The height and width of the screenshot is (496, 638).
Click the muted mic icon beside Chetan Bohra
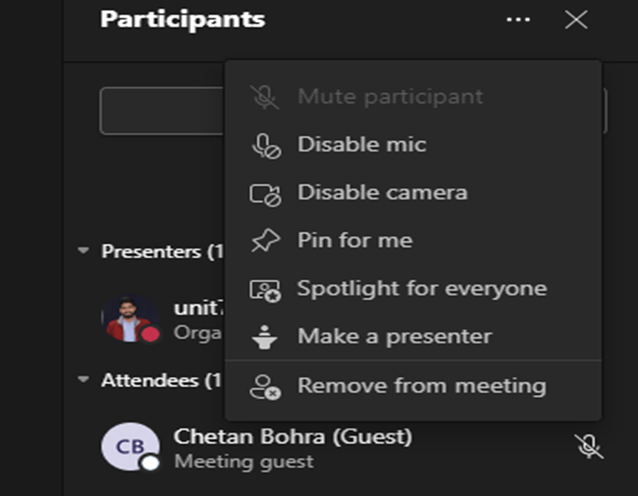pyautogui.click(x=589, y=446)
